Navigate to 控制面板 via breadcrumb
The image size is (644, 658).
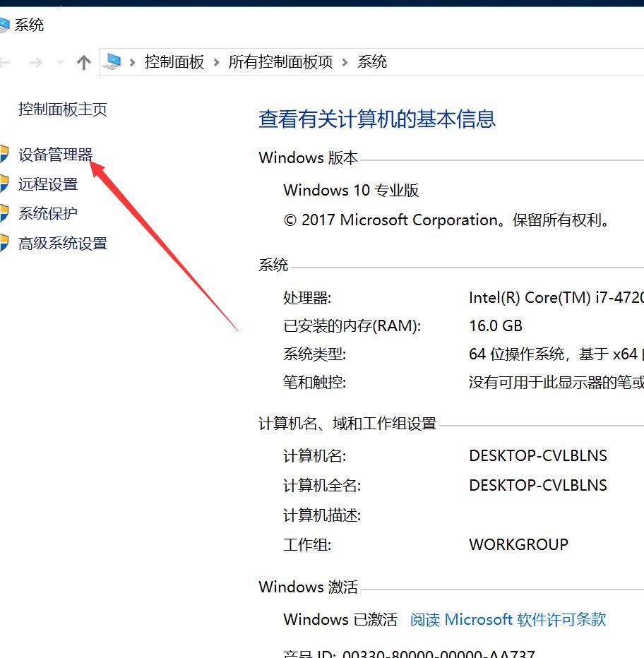pyautogui.click(x=174, y=61)
